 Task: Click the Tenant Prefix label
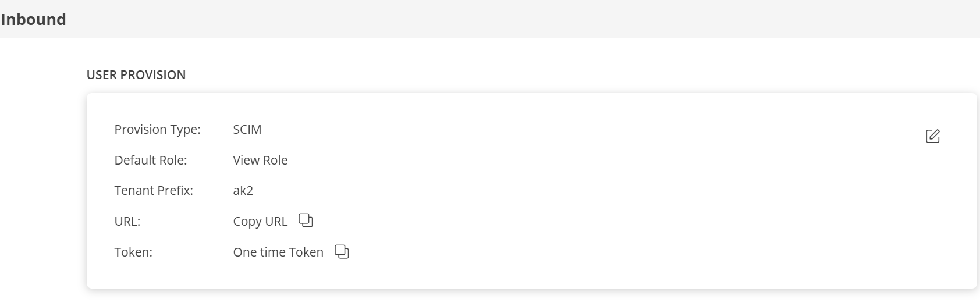coord(154,191)
